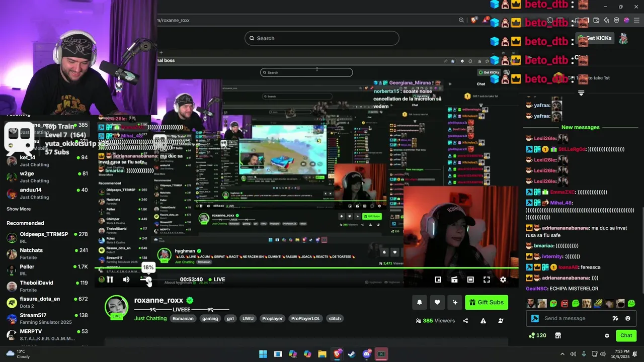644x362 pixels.
Task: Open Windows Start menu
Action: pos(263,354)
